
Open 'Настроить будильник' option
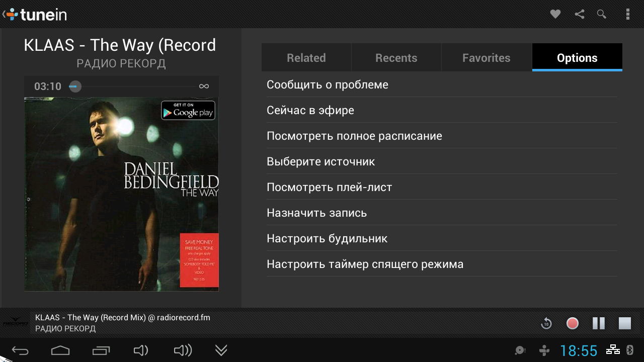pyautogui.click(x=442, y=238)
